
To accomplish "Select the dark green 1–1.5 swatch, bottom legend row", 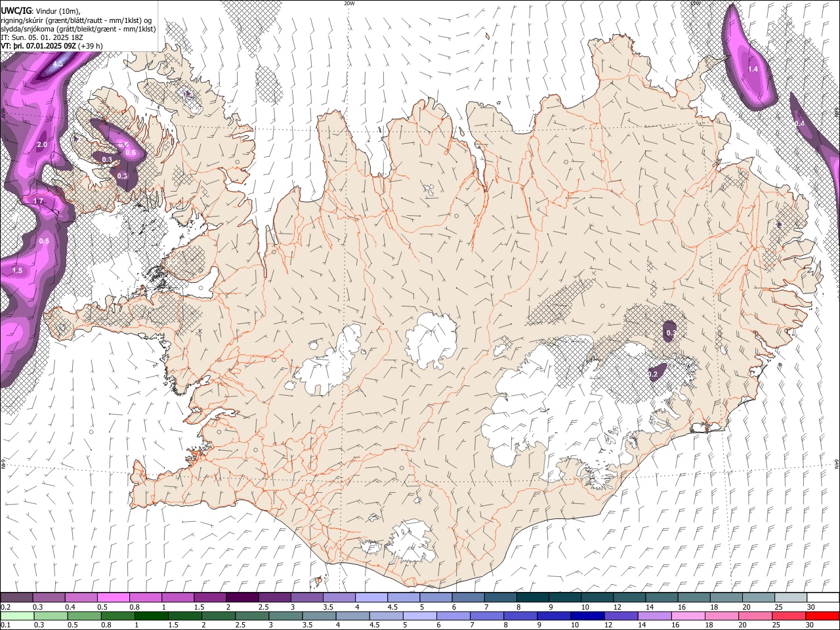I will coord(150,616).
